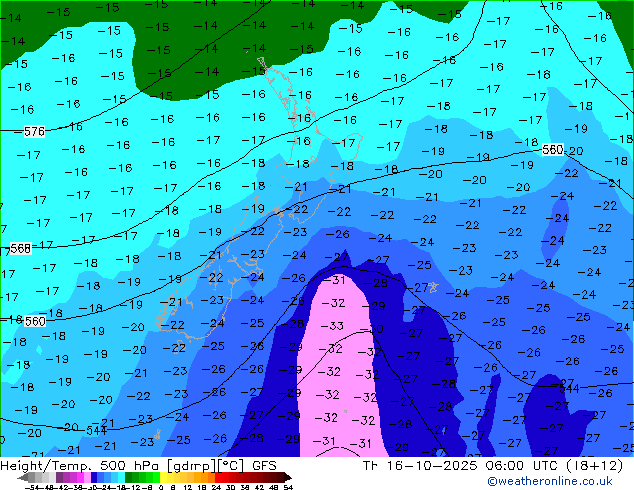Pick the dark navy blue legend swatch
This screenshot has width=634, height=490.
(x=94, y=477)
